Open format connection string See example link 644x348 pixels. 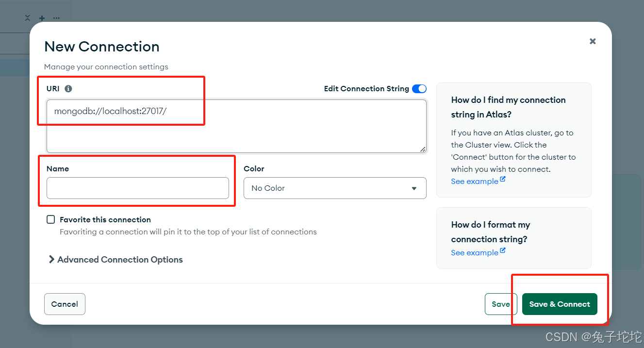pos(478,252)
